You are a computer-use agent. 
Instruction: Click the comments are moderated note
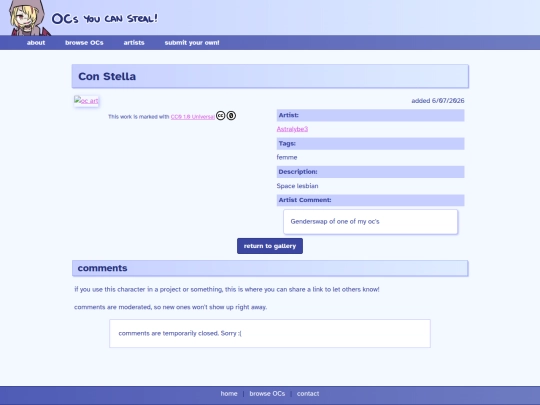pos(170,307)
